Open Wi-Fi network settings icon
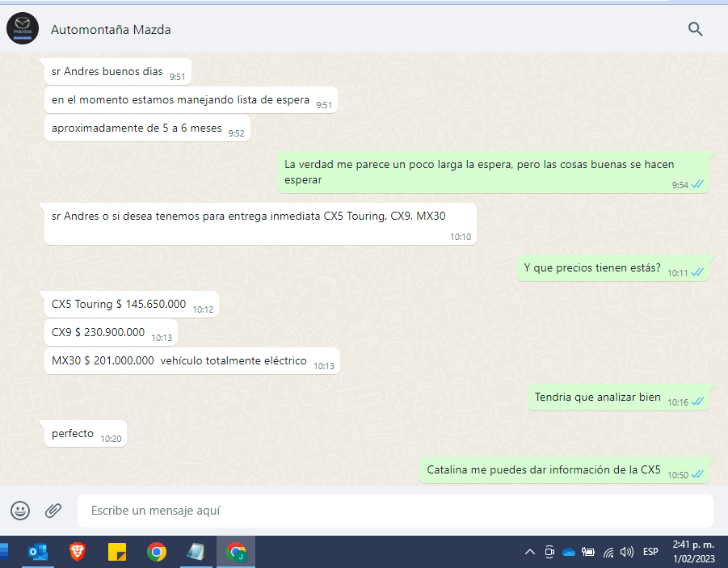 pyautogui.click(x=608, y=552)
